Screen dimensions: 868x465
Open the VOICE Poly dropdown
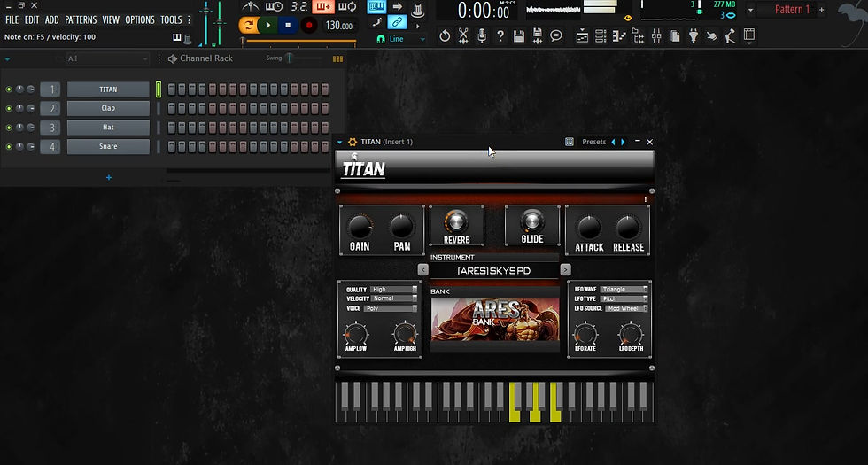click(x=391, y=308)
